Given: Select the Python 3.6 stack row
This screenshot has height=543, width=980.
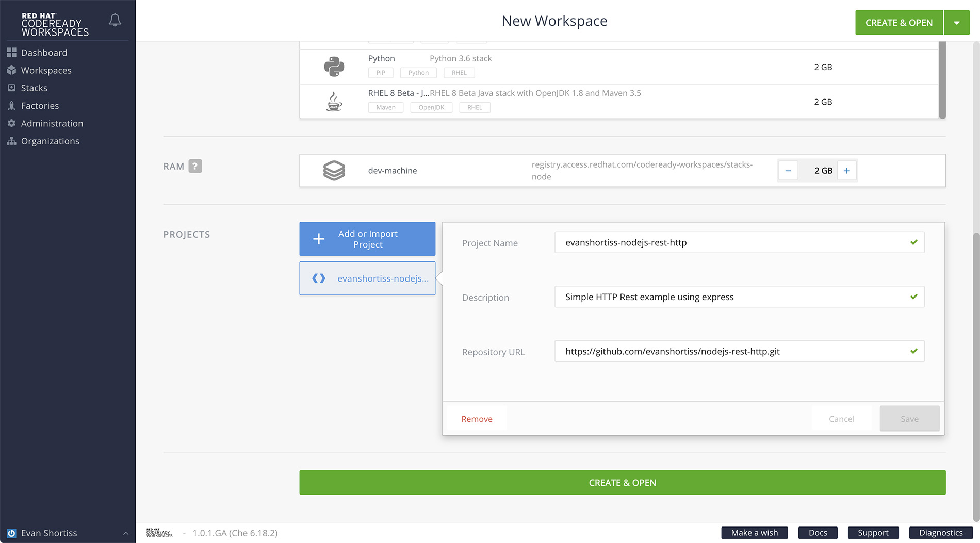Looking at the screenshot, I should click(619, 67).
